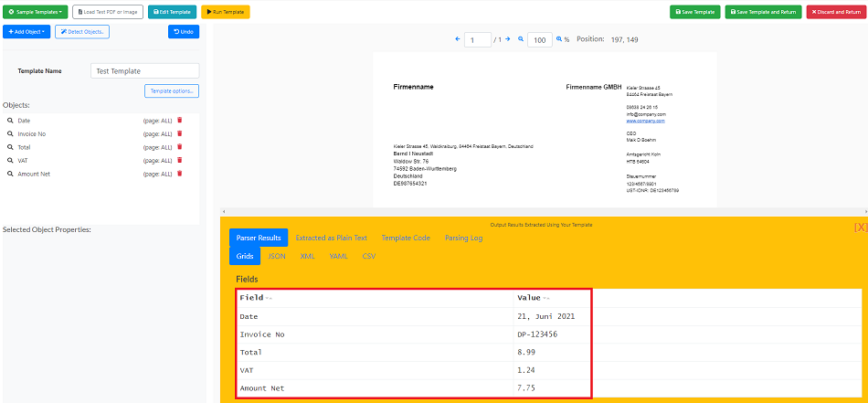Open the Add Object dropdown
The image size is (868, 403).
(x=26, y=32)
